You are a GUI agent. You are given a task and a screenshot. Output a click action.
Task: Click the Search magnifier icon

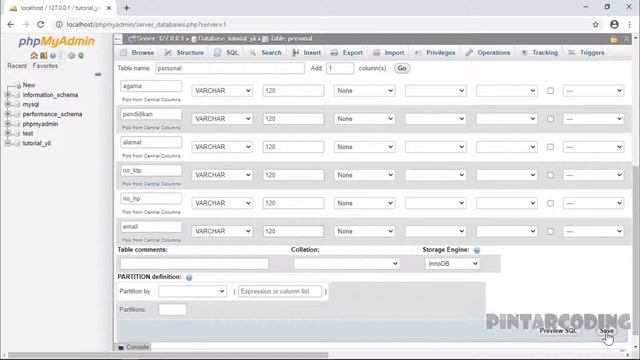[x=253, y=53]
